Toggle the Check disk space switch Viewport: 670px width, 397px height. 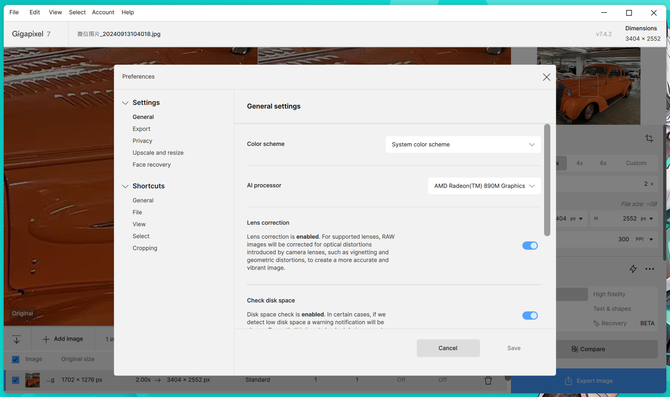tap(530, 315)
